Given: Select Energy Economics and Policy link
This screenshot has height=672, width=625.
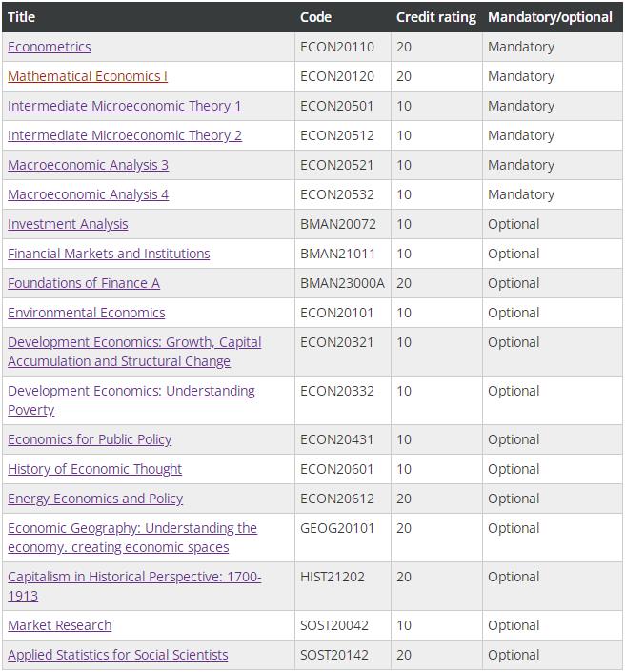Looking at the screenshot, I should pos(95,499).
